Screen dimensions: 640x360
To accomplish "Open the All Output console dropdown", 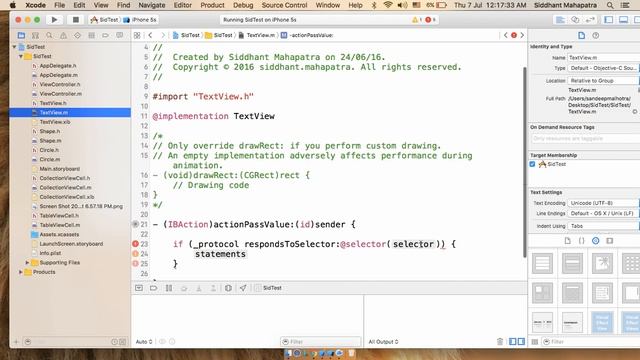I will coord(383,342).
